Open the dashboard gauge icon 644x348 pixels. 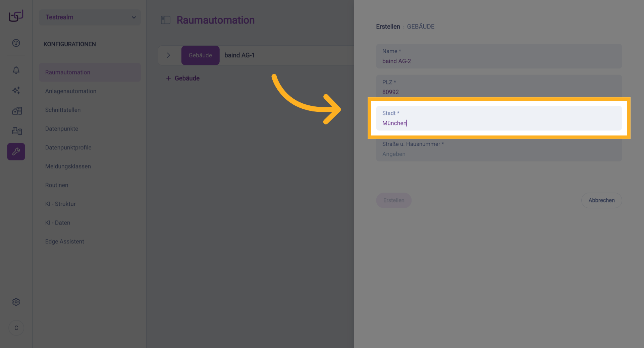pos(16,43)
